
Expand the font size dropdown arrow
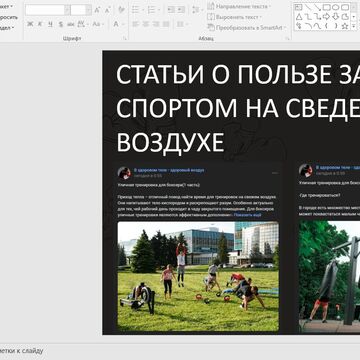pos(89,10)
